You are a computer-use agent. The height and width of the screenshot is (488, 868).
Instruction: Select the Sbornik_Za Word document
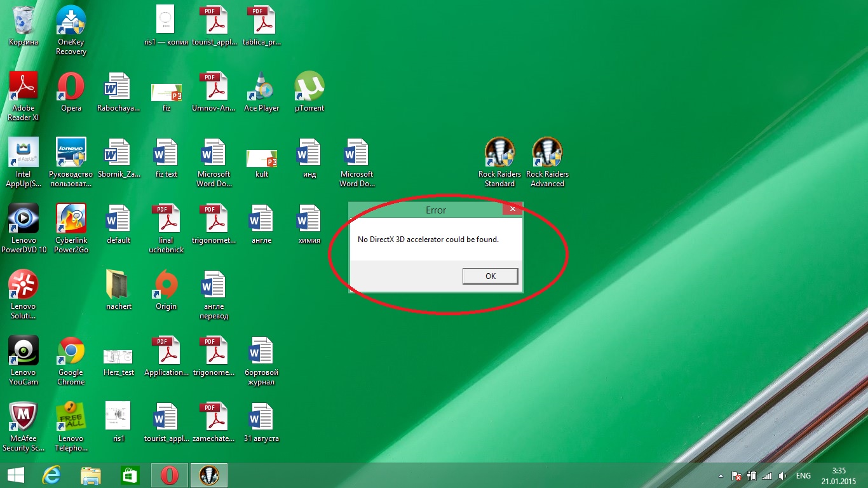tap(119, 158)
